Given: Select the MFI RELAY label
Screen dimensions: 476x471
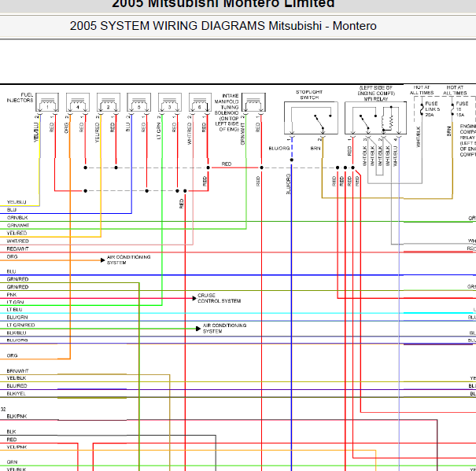Looking at the screenshot, I should click(x=376, y=99).
